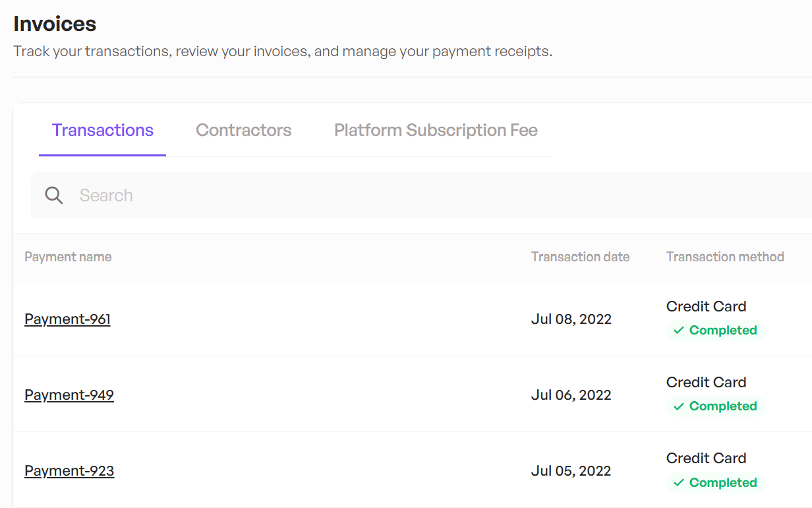Select the Jul 05, 2022 date cell
The height and width of the screenshot is (508, 812).
(x=571, y=471)
